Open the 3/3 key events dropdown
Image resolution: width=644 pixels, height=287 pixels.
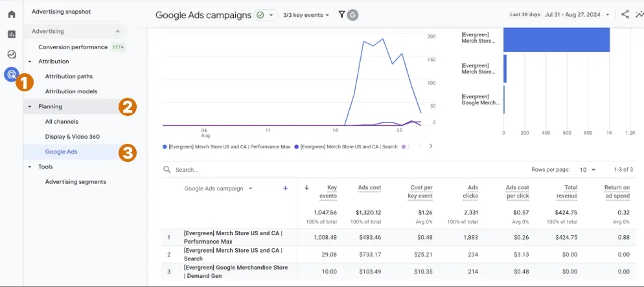(x=306, y=15)
